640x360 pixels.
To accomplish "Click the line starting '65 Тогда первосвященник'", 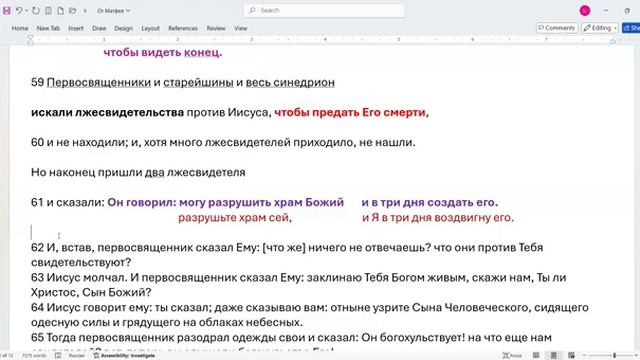I will coord(291,338).
